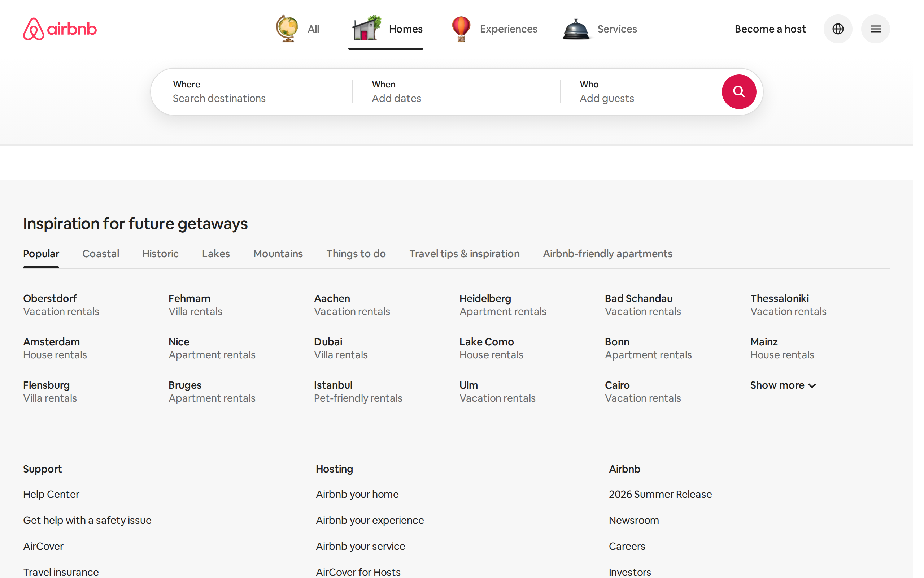The width and height of the screenshot is (924, 578).
Task: Select Travel tips & inspiration tab
Action: coord(464,254)
